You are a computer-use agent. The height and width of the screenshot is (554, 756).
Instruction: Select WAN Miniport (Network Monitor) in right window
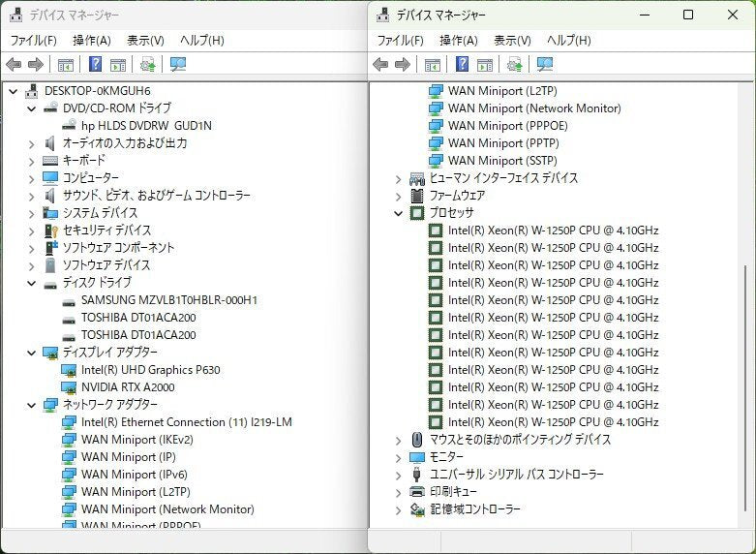click(534, 108)
